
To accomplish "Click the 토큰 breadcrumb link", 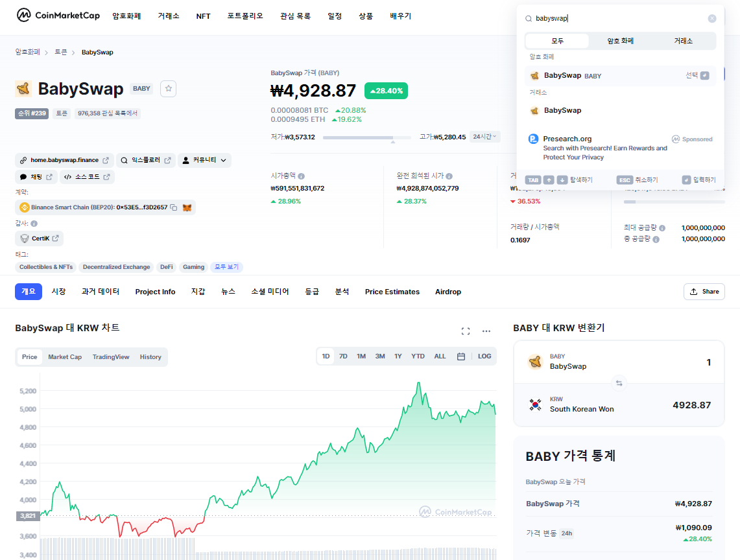I will (61, 52).
